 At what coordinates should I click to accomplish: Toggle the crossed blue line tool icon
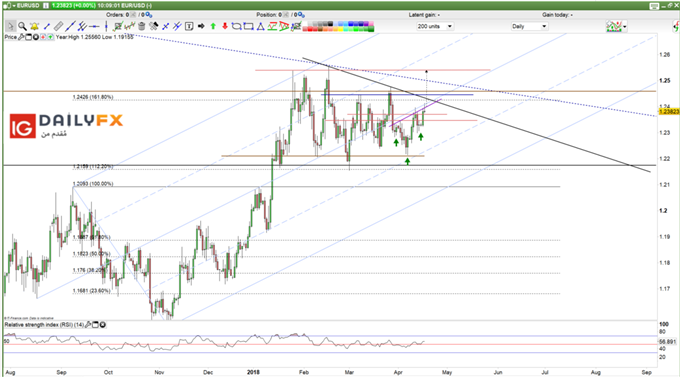point(165,26)
